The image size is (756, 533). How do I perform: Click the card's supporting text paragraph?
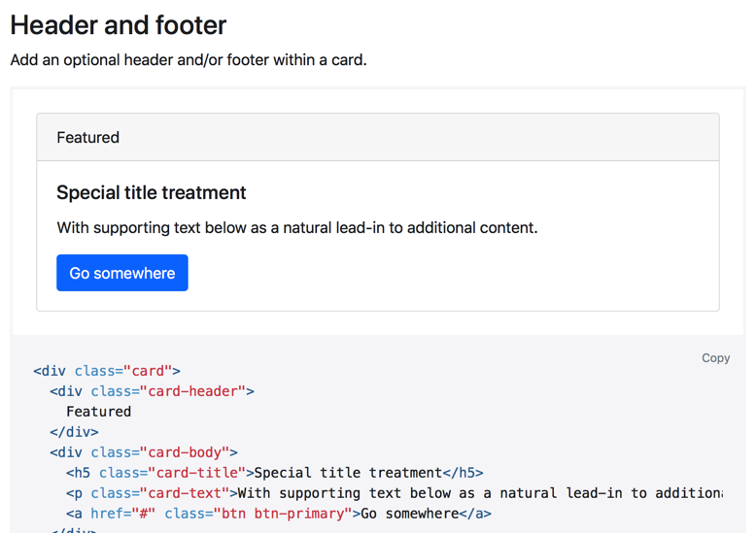tap(296, 227)
